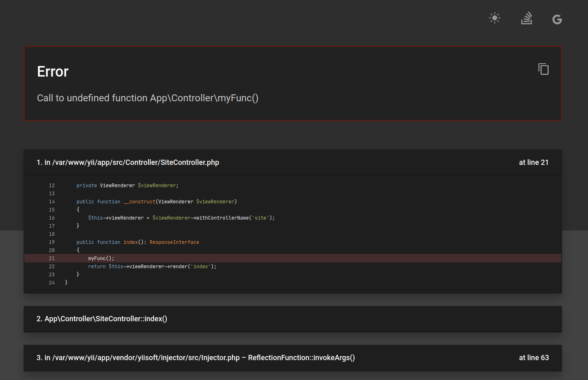Image resolution: width=588 pixels, height=380 pixels.
Task: Select the Error panel heading
Action: pos(52,72)
